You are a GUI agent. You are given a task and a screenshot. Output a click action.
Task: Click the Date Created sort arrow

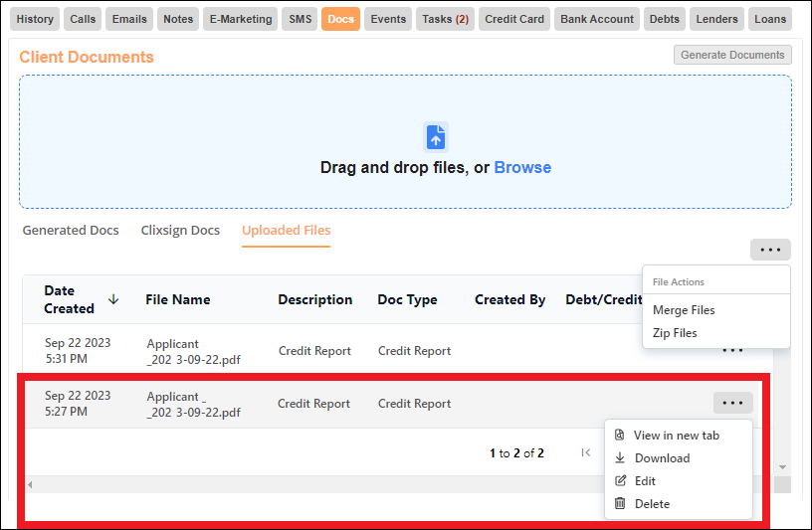113,299
